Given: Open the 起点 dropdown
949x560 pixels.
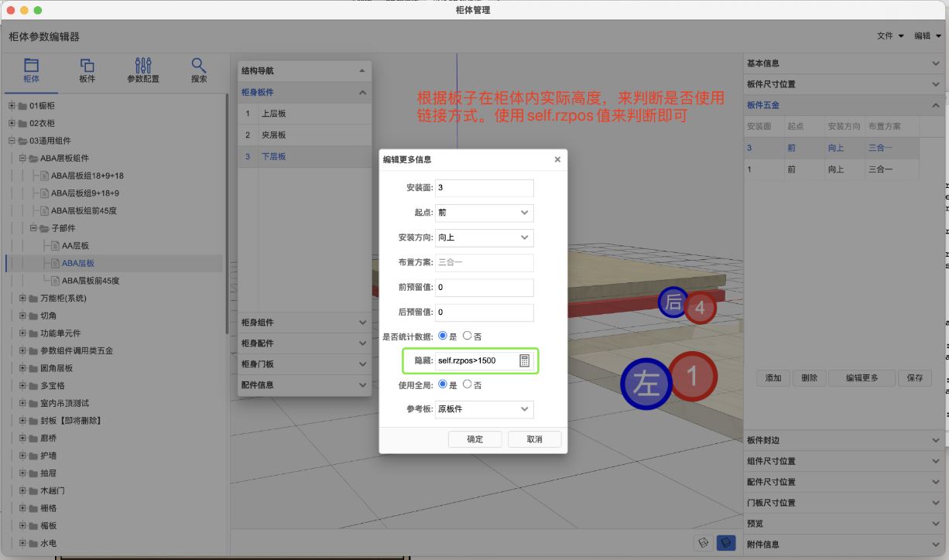Looking at the screenshot, I should click(x=485, y=213).
